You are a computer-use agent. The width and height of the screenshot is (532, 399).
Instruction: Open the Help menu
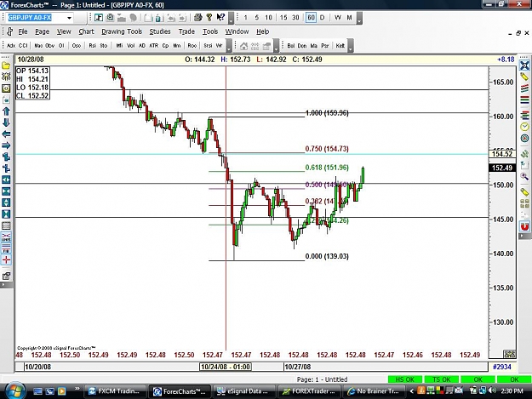263,31
